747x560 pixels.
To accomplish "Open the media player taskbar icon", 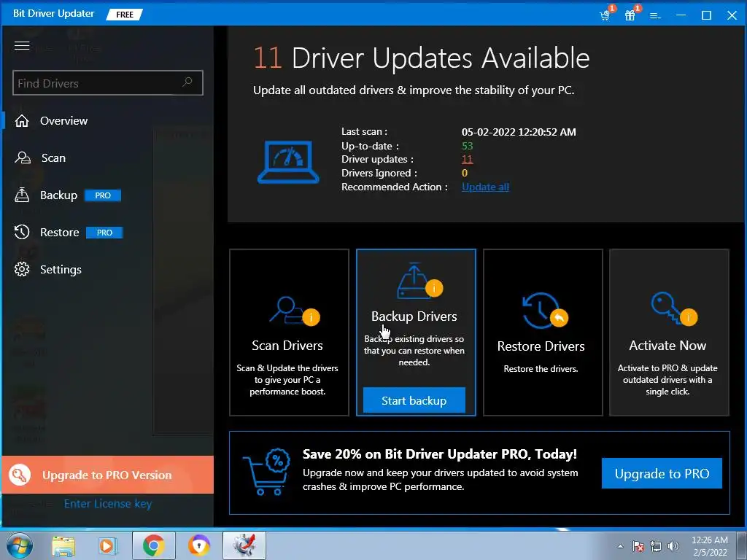I will (108, 545).
